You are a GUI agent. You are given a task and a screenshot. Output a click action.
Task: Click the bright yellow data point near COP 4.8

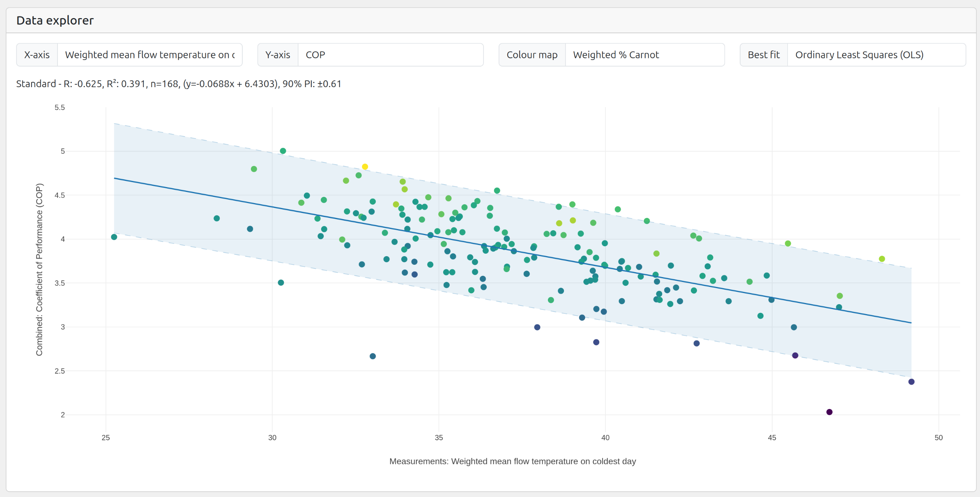[365, 167]
